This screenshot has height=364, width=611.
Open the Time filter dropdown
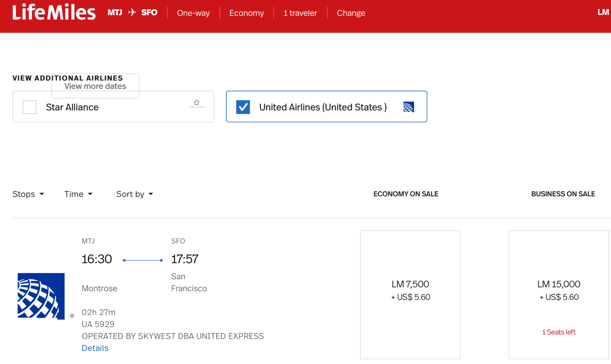(79, 194)
